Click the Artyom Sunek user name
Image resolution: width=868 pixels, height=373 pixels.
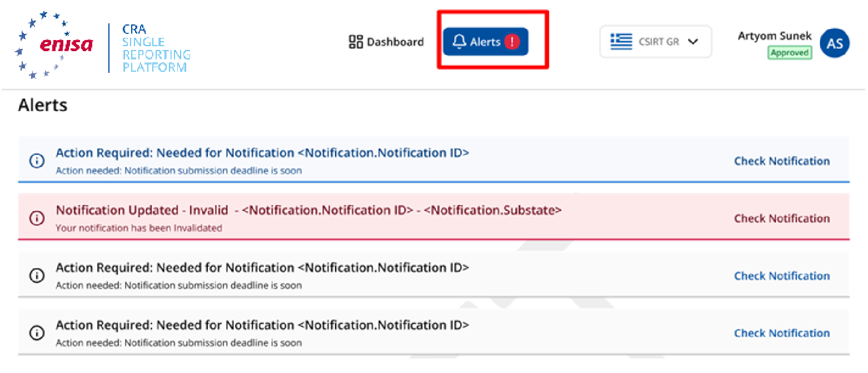pos(775,36)
